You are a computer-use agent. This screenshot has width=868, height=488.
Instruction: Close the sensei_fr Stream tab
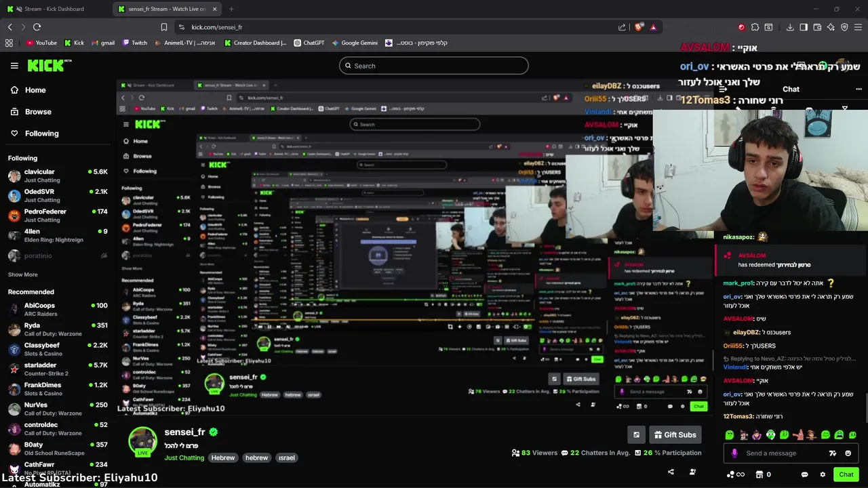215,9
